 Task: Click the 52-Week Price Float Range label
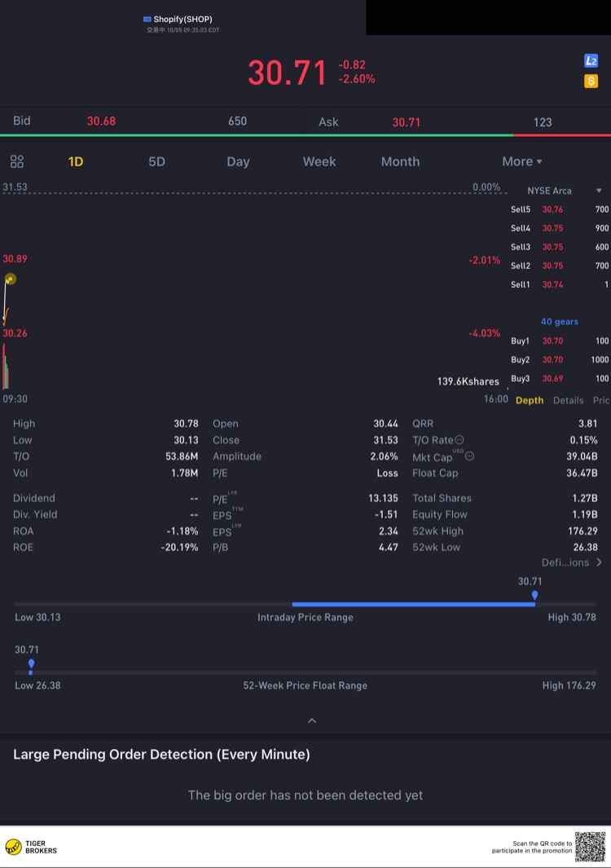305,685
